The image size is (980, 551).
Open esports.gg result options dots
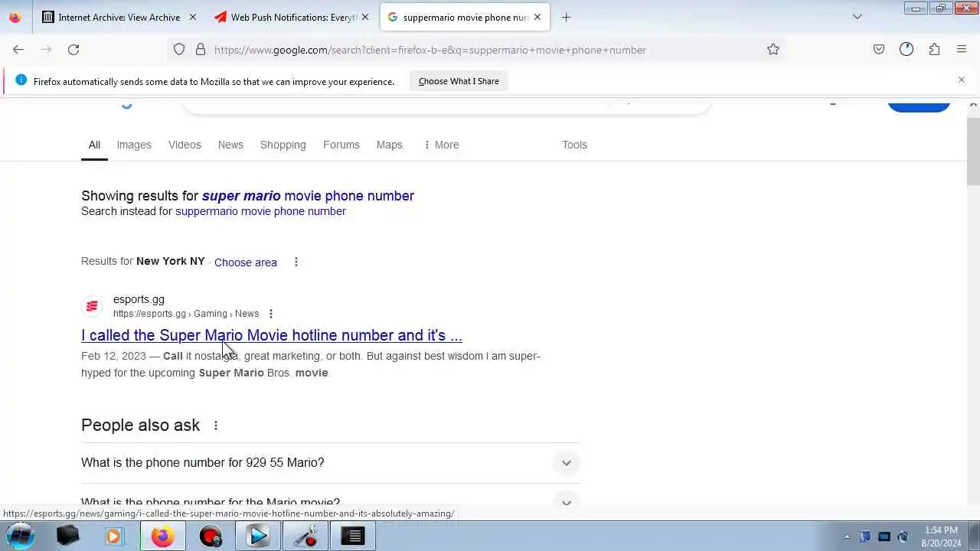(270, 314)
